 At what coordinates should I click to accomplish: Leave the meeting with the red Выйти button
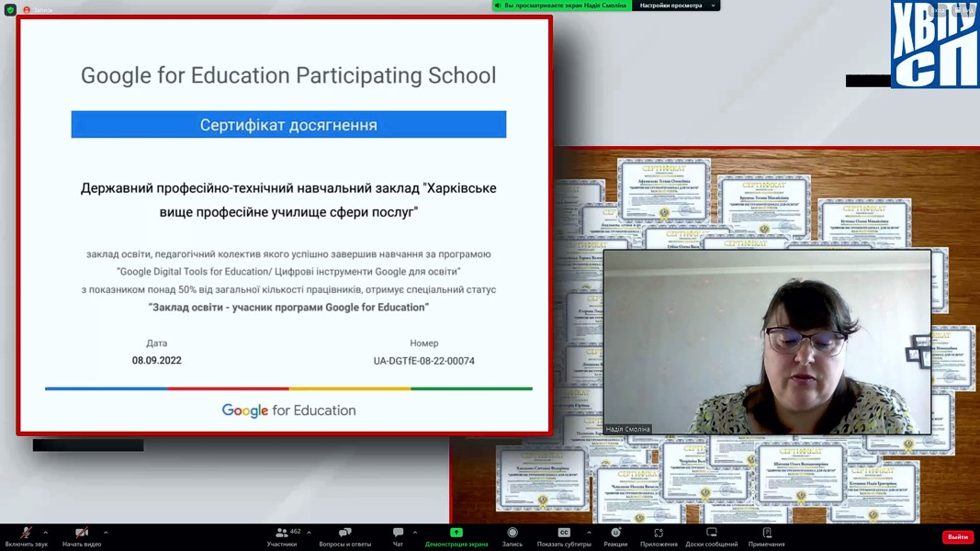click(958, 537)
